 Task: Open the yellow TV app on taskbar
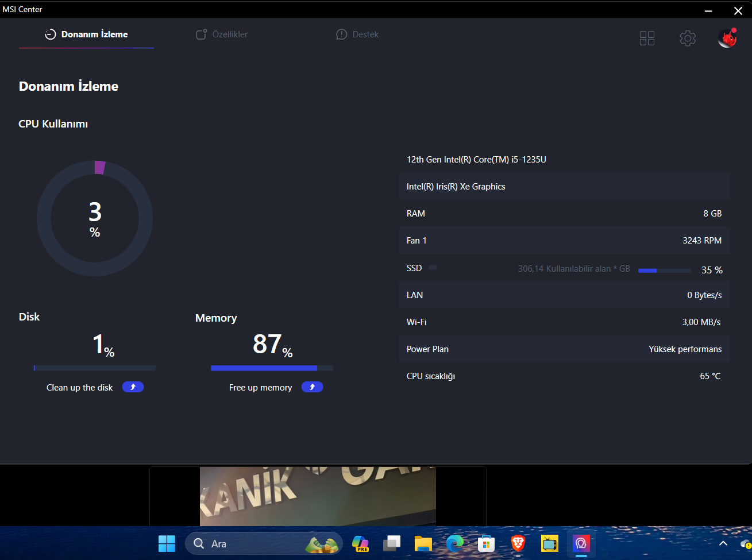click(550, 543)
